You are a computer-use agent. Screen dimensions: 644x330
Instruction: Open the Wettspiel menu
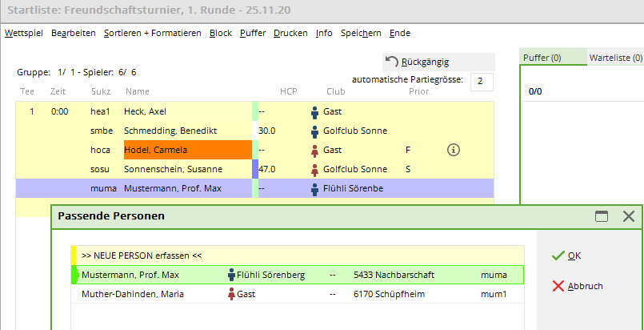[x=24, y=34]
